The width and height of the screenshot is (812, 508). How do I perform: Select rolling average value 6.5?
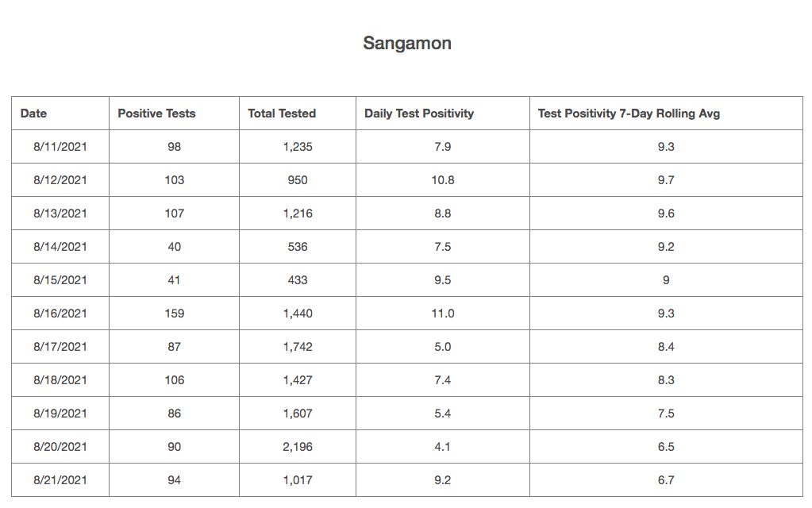click(666, 447)
